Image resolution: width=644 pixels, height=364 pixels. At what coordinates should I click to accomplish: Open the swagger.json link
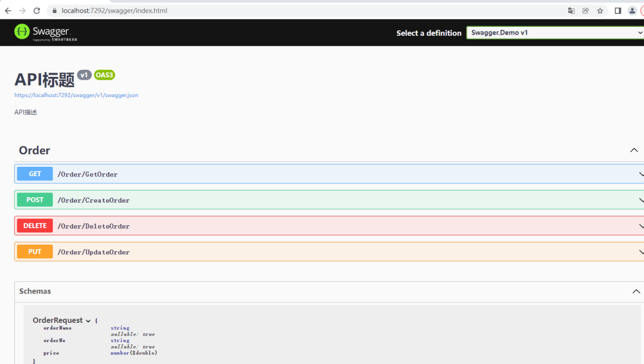point(76,95)
